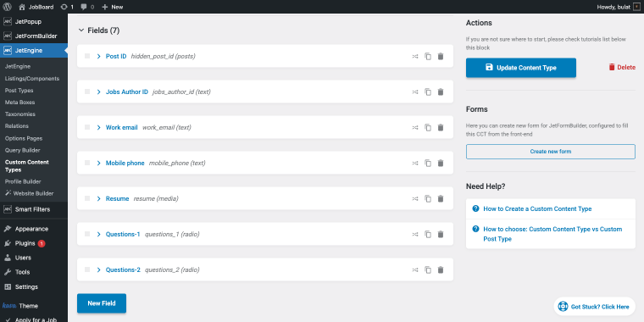This screenshot has width=644, height=322.
Task: Trash the Resume field
Action: click(441, 199)
